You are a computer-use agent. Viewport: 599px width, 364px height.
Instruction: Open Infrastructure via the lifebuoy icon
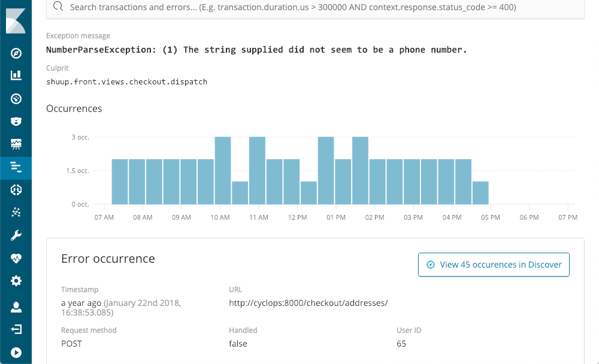click(16, 190)
